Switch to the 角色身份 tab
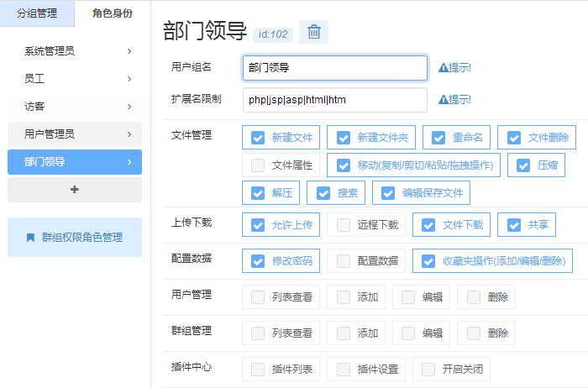Viewport: 588px width, 388px height. tap(112, 13)
